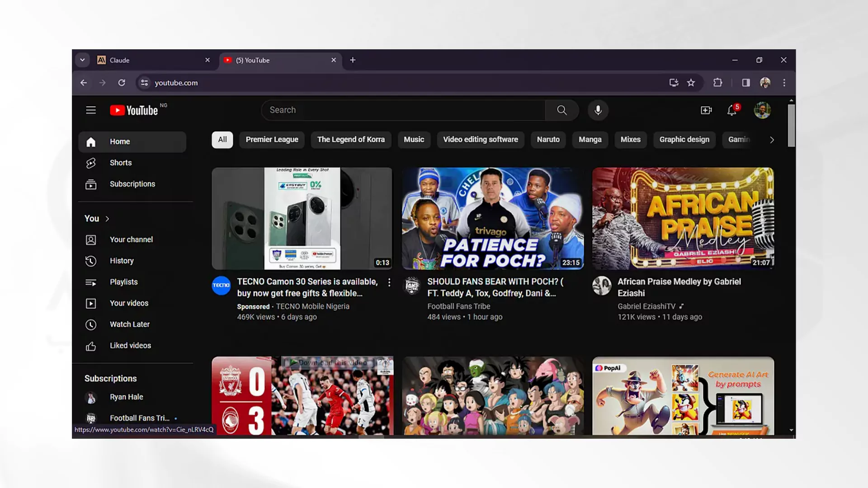Image resolution: width=868 pixels, height=488 pixels.
Task: Open Dragon Ball characters video thumbnail
Action: click(x=493, y=396)
